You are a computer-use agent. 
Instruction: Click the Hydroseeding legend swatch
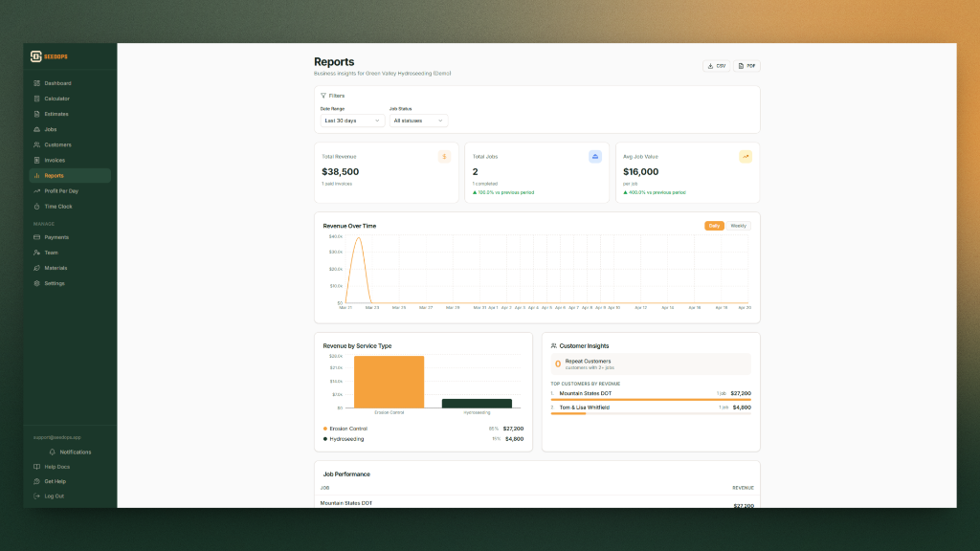(325, 439)
